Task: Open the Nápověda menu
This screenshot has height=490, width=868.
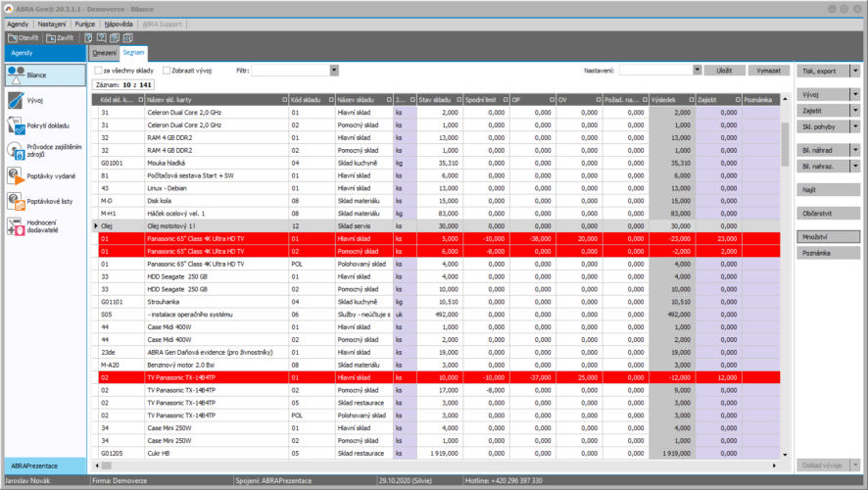Action: 119,24
